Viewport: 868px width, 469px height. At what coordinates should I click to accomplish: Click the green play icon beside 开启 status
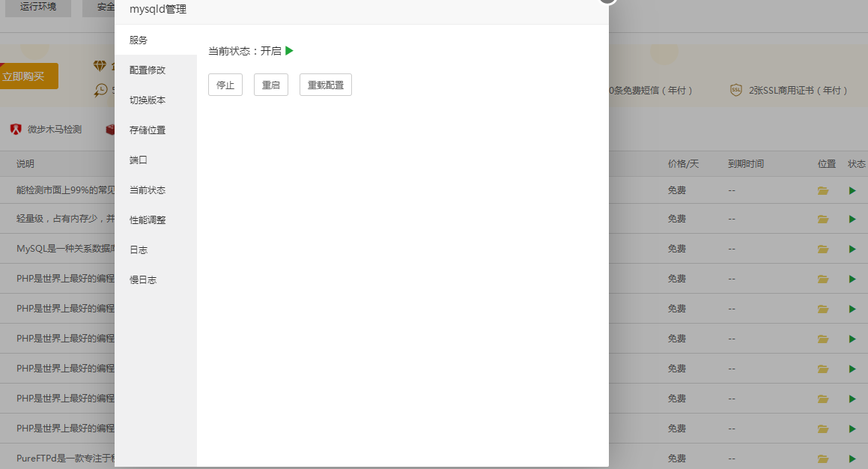coord(289,51)
